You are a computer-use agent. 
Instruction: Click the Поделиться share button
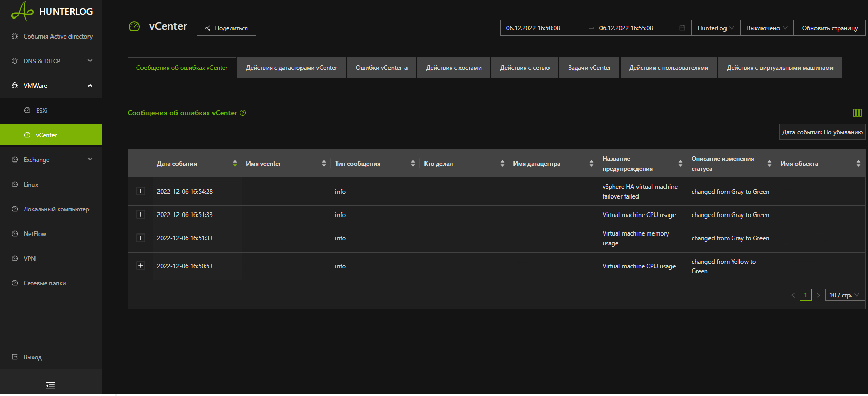tap(226, 28)
